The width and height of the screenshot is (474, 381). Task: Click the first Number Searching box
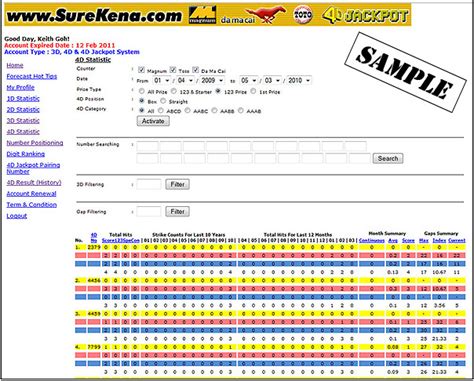click(147, 146)
